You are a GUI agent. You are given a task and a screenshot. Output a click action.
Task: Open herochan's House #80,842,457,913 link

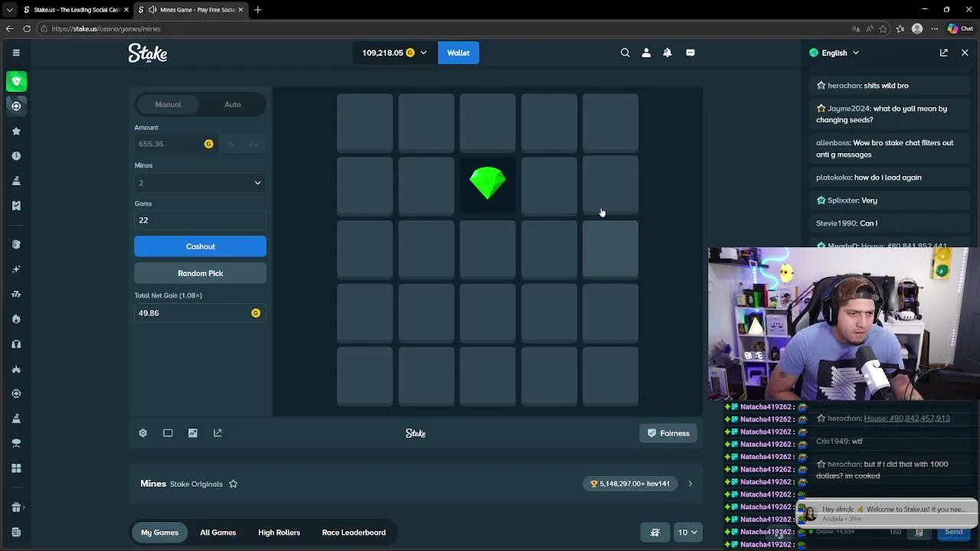tap(906, 419)
